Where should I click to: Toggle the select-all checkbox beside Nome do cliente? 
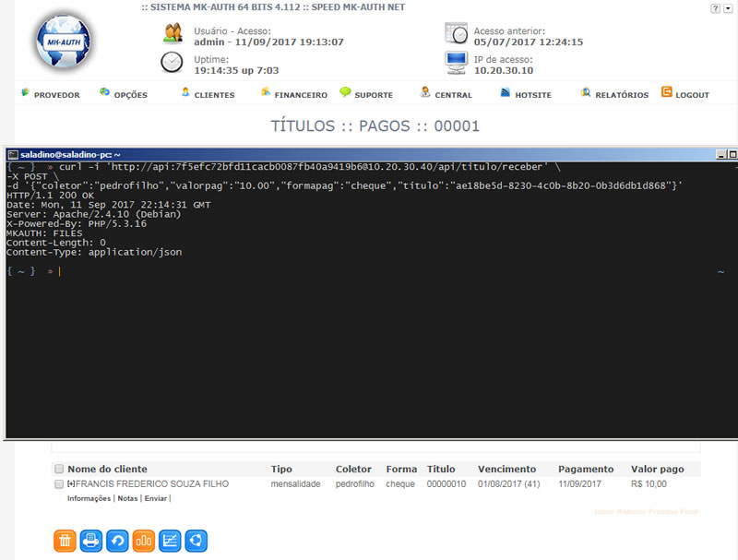[60, 469]
